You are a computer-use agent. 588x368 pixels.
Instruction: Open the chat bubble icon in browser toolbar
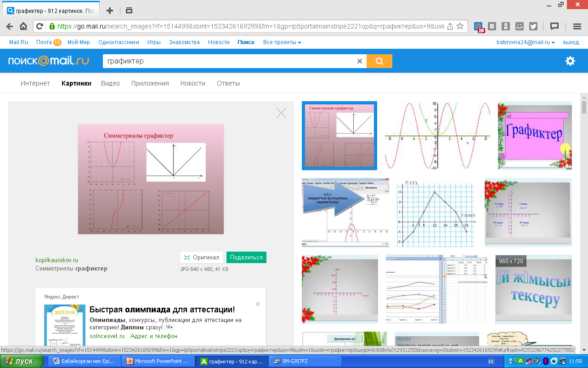(554, 26)
